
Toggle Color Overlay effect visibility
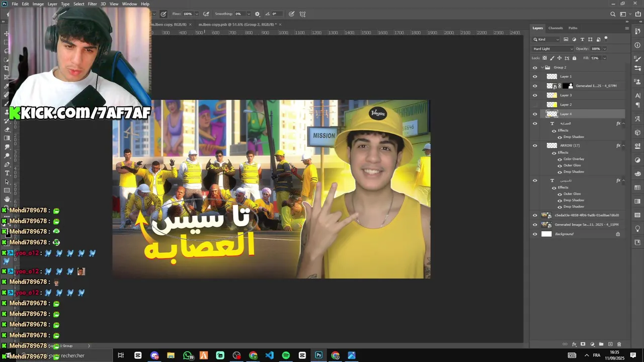[559, 159]
